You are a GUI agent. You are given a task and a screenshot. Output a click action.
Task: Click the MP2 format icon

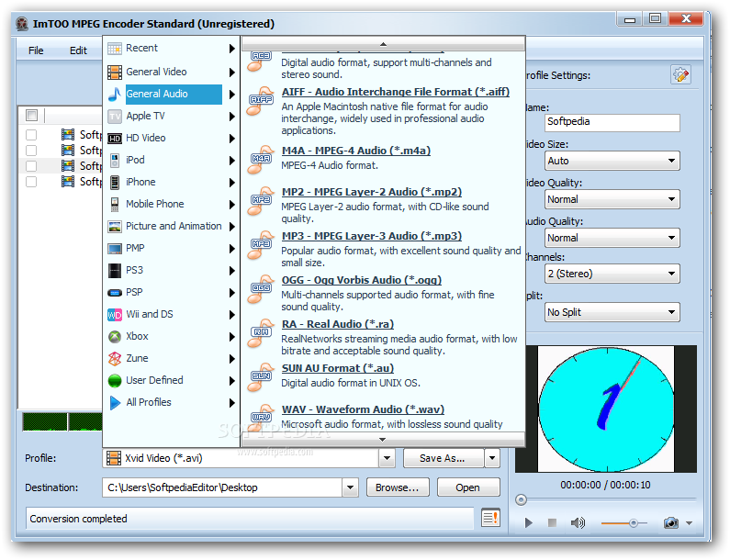[261, 201]
